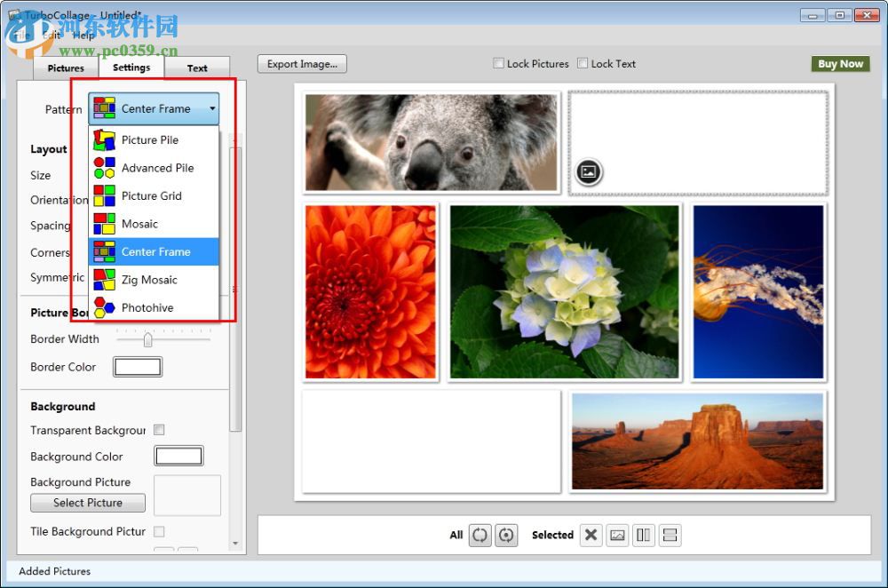Choose Photohive pattern from list
Screen dimensions: 888x588
tap(147, 307)
